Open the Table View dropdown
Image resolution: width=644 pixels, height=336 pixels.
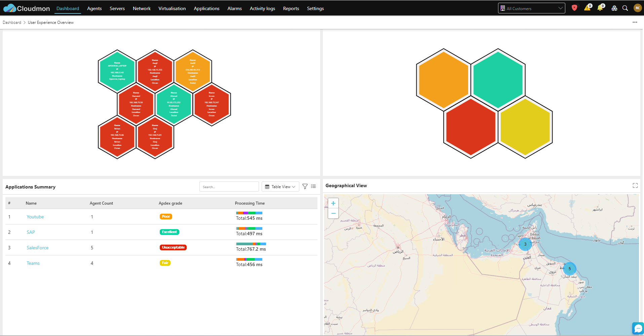[x=280, y=186]
